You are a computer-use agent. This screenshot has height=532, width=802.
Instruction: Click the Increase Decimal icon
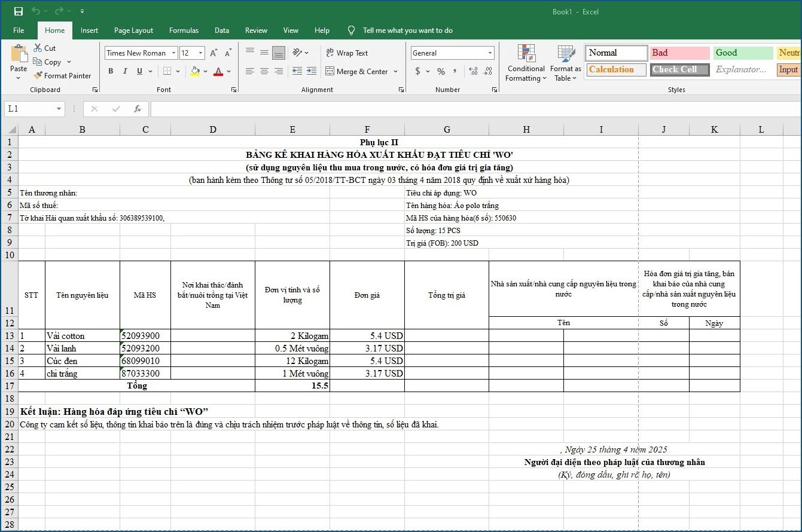(474, 71)
